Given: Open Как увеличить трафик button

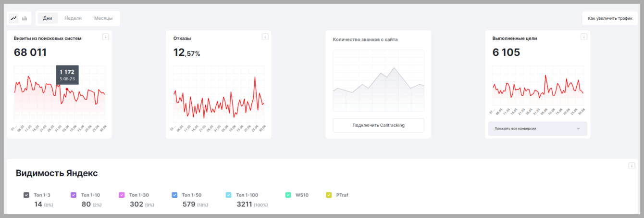Looking at the screenshot, I should [610, 18].
